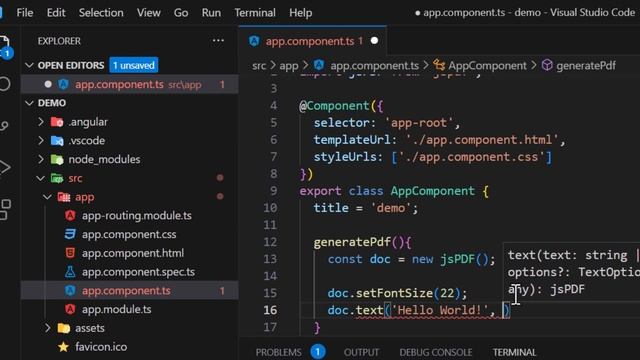Open the Run menu

211,13
